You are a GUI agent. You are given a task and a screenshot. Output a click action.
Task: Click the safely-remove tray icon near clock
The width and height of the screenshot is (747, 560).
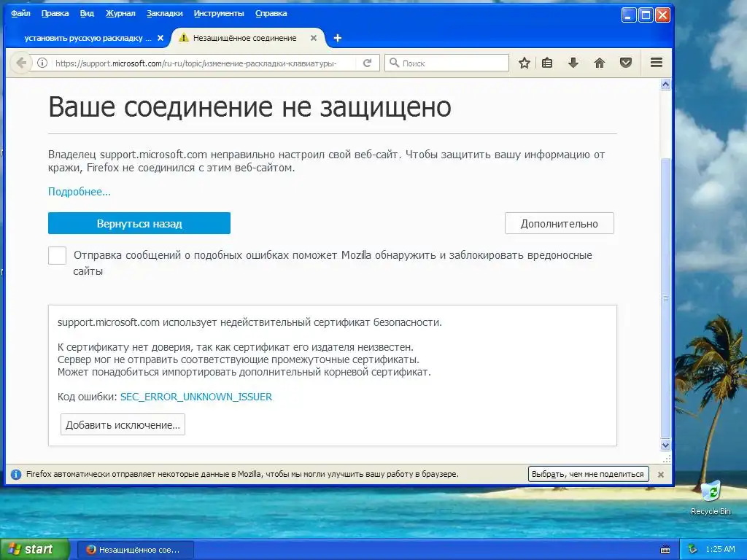pos(693,549)
